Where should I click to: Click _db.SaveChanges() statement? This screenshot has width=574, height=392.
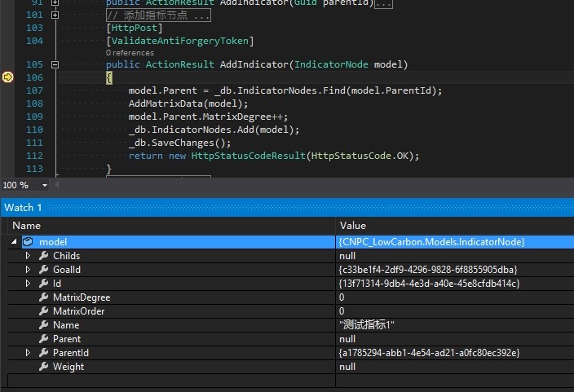coord(179,143)
